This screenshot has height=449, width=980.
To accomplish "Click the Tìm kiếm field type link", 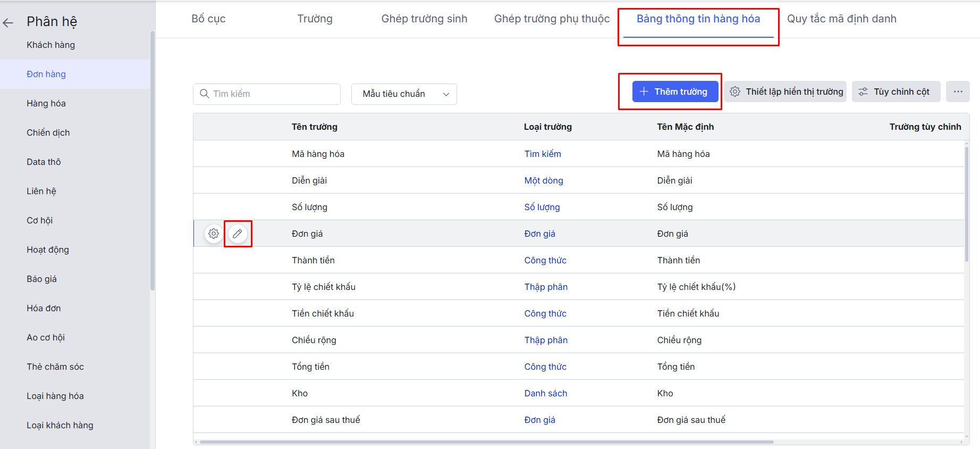I will [x=542, y=154].
